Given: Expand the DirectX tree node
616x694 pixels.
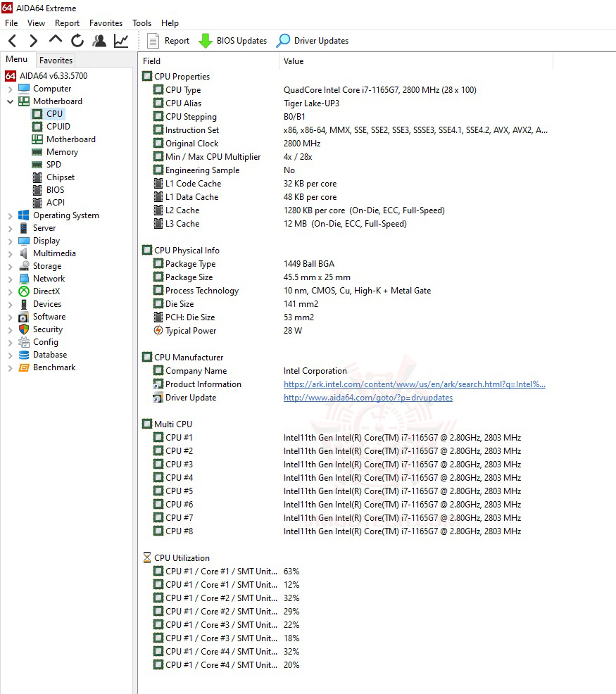Looking at the screenshot, I should coord(10,291).
